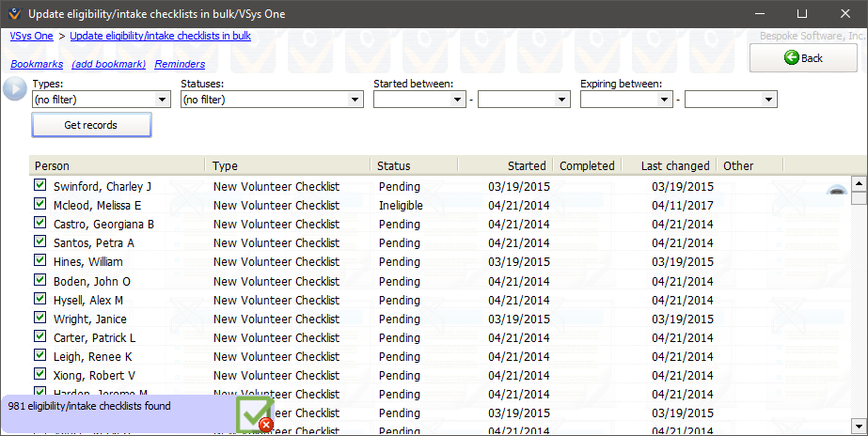Screen dimensions: 868x436
Task: Click the scroll-up arrow of the list
Action: (858, 183)
